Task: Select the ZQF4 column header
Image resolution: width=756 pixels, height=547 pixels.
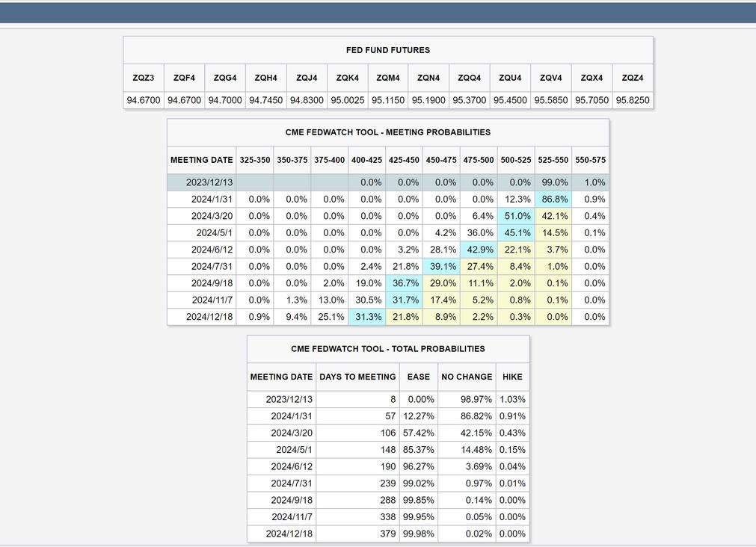Action: [184, 78]
